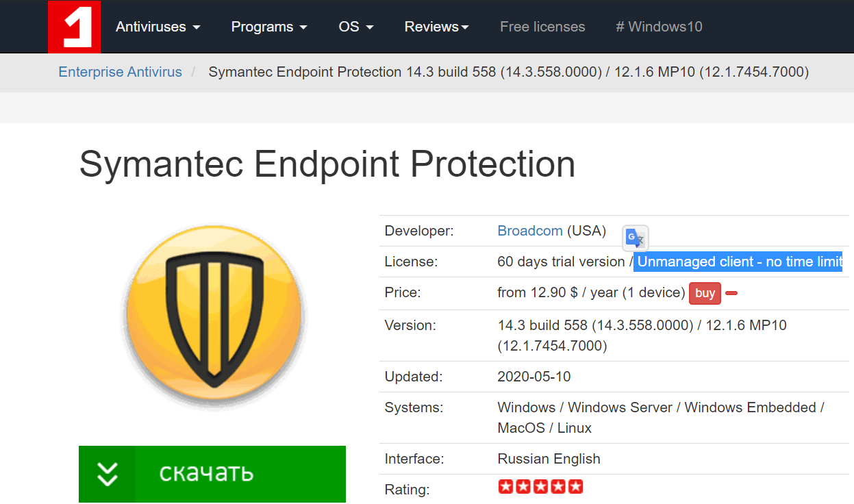The width and height of the screenshot is (854, 504).
Task: Select the third rating star
Action: tap(540, 487)
